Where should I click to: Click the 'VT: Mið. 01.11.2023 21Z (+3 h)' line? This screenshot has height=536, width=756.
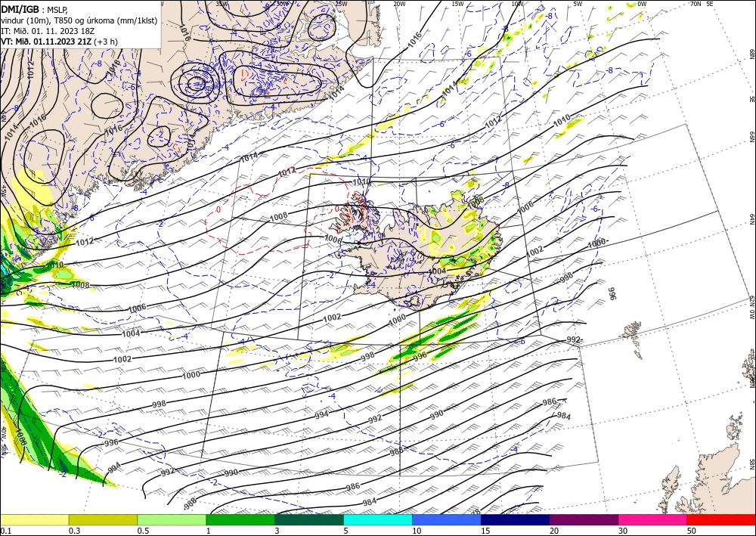pos(59,42)
